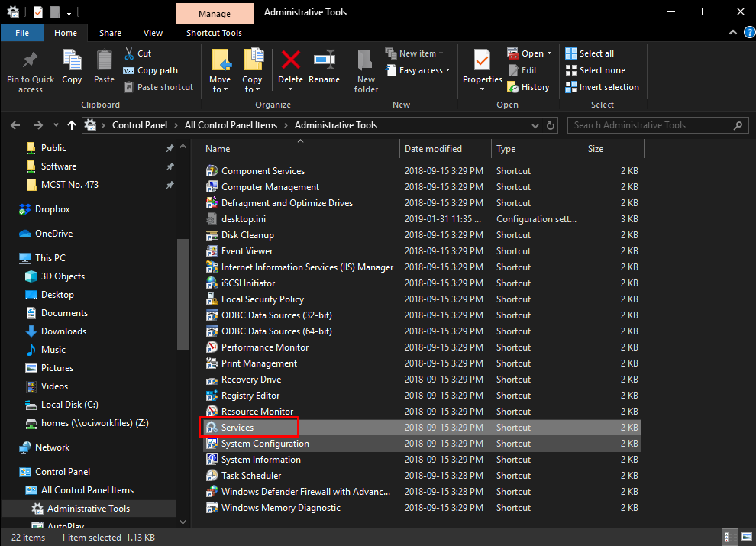Switch to the Share ribbon tab
756x546 pixels.
[111, 33]
